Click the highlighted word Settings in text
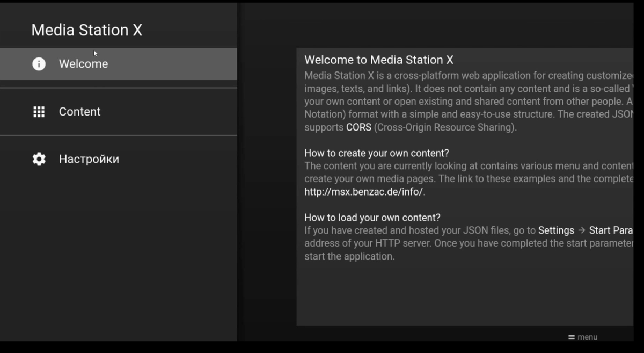The width and height of the screenshot is (644, 353). (556, 230)
